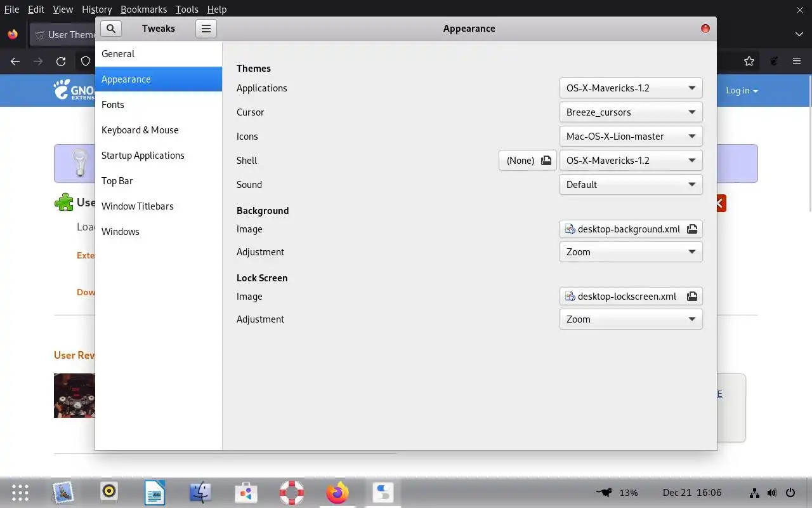This screenshot has width=812, height=508.
Task: Select Windows in Tweaks sidebar
Action: point(159,232)
